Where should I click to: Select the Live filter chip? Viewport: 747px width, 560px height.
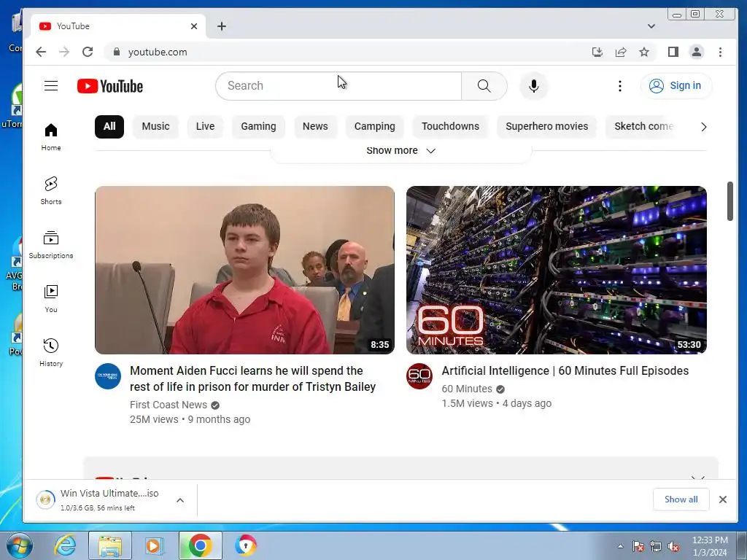(x=205, y=127)
